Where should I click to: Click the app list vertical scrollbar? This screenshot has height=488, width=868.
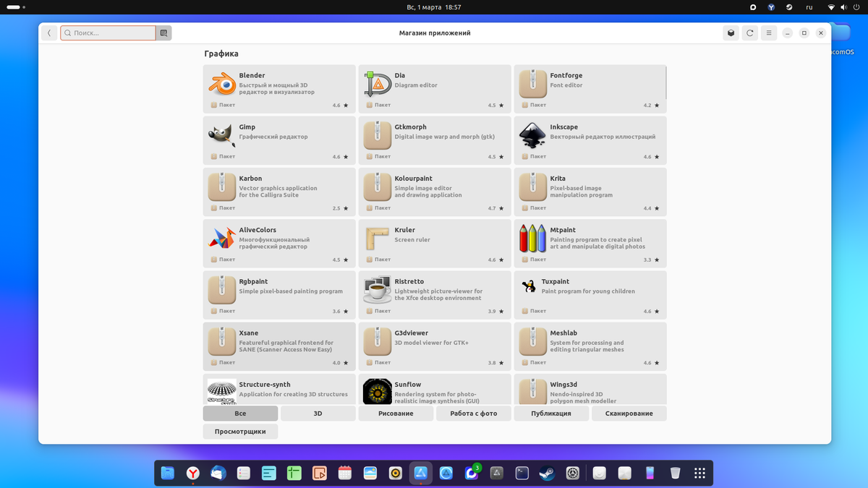point(665,84)
